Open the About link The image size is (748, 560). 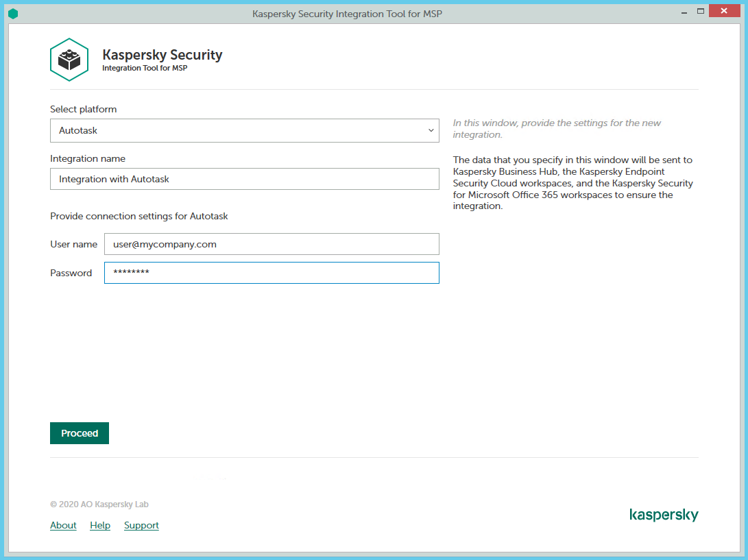point(63,525)
